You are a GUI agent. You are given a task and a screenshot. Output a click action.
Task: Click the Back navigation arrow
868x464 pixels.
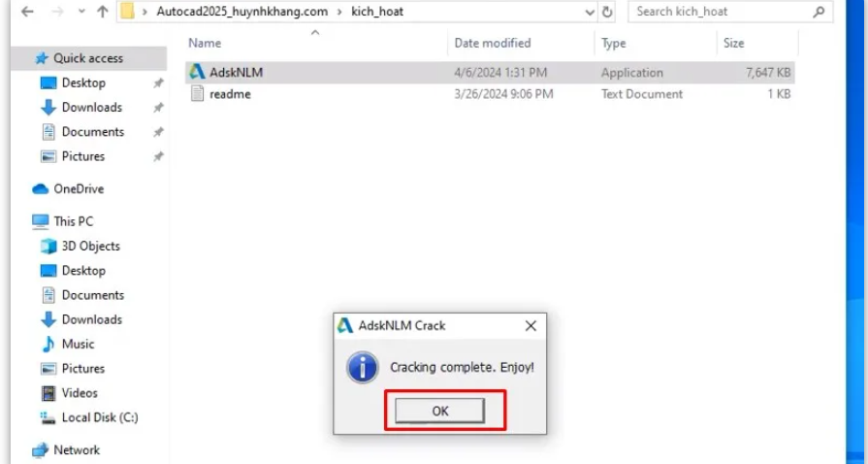coord(27,12)
